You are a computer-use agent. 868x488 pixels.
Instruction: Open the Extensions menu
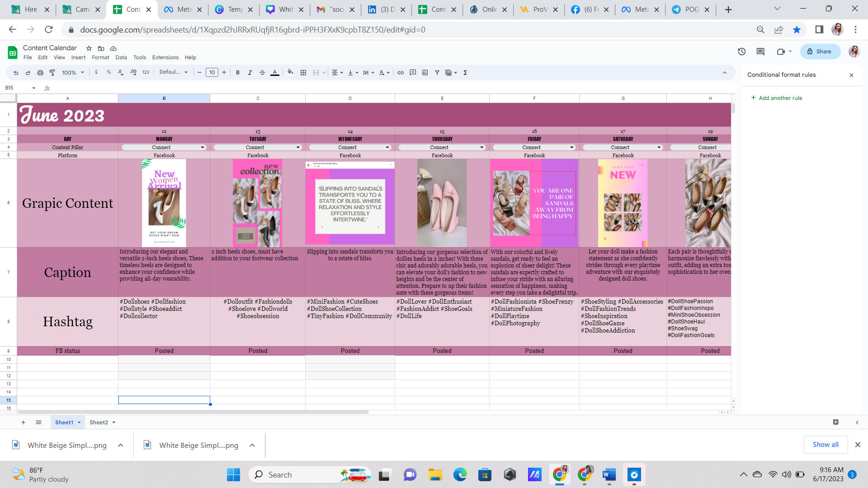[x=165, y=57]
